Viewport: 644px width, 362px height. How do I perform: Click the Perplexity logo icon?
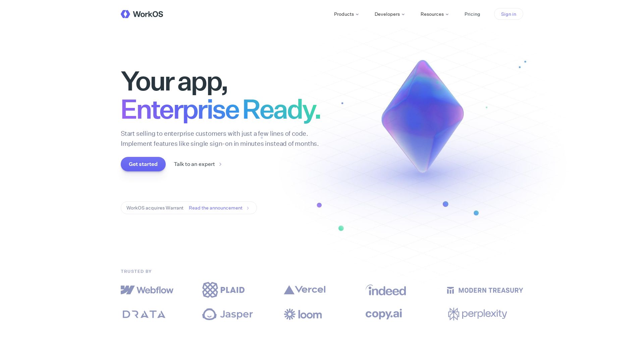click(453, 314)
